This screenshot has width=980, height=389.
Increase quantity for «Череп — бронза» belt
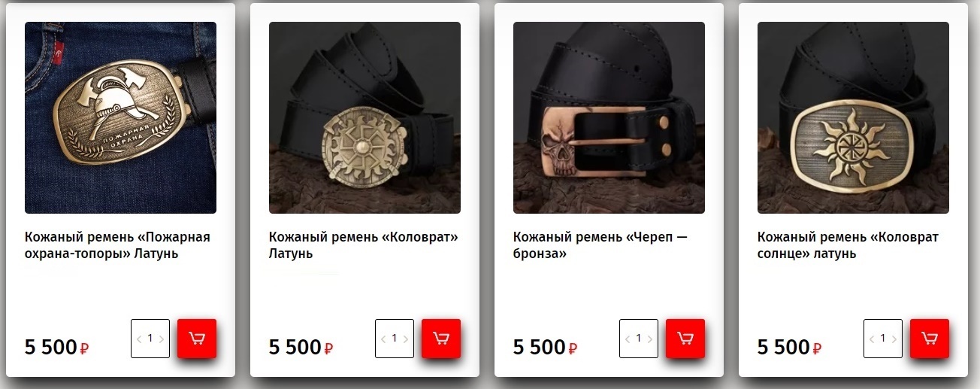[650, 339]
